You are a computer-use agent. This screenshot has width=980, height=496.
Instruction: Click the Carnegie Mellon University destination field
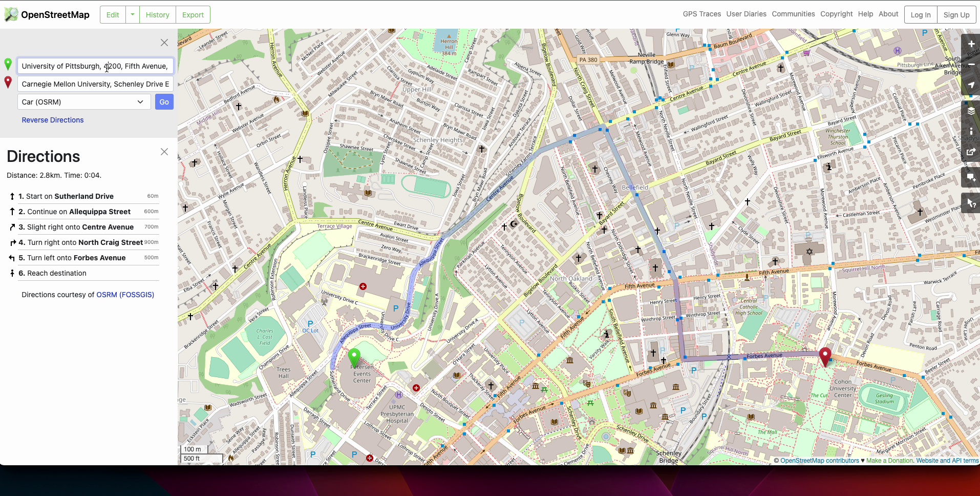95,84
